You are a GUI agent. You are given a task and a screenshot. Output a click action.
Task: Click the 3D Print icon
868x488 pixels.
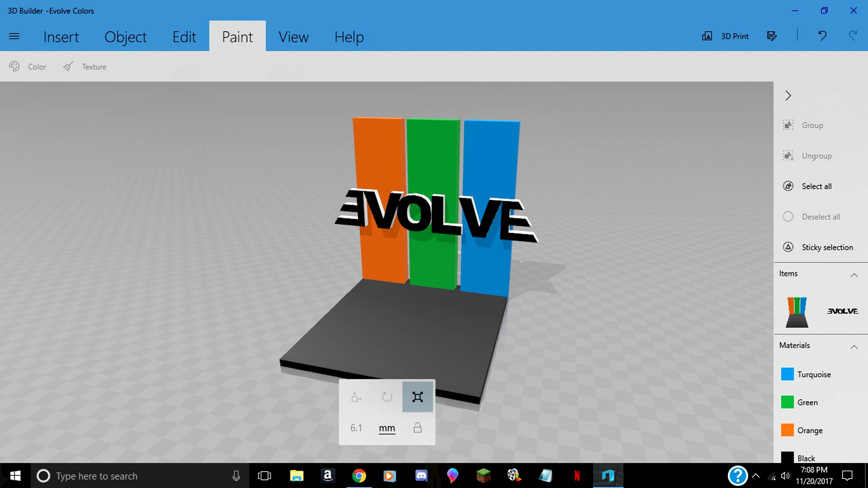click(707, 36)
